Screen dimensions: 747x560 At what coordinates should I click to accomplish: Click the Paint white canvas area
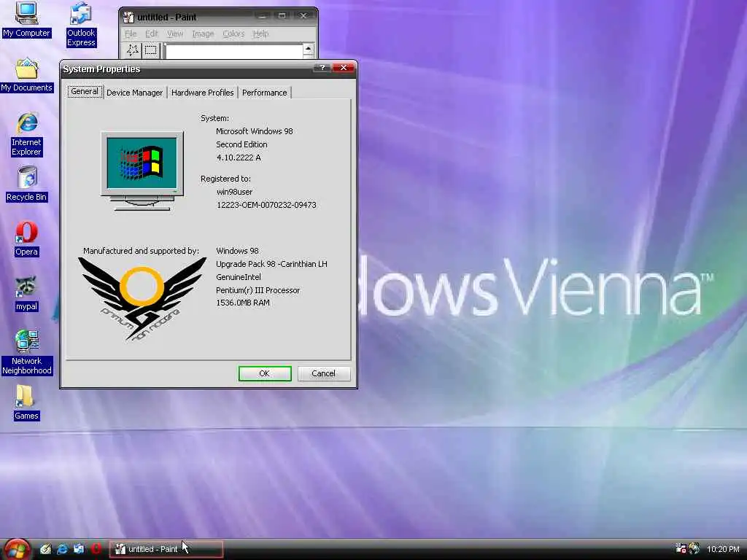click(234, 51)
